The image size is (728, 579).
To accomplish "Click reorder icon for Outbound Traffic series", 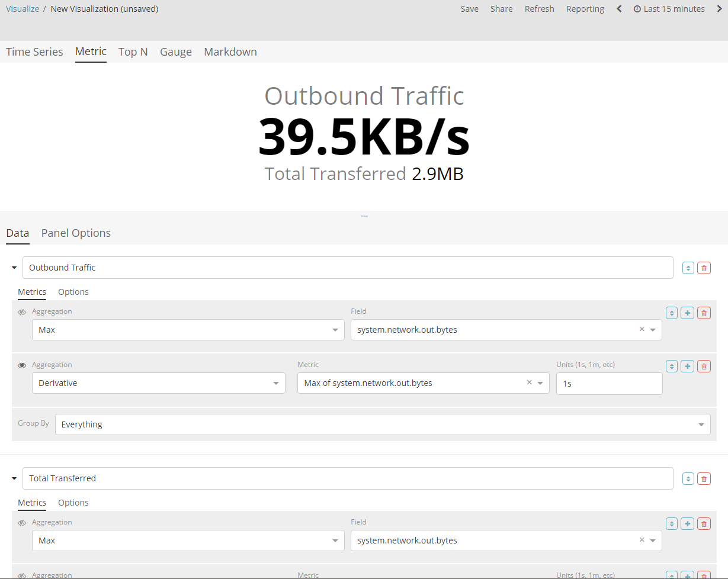I will [x=688, y=268].
